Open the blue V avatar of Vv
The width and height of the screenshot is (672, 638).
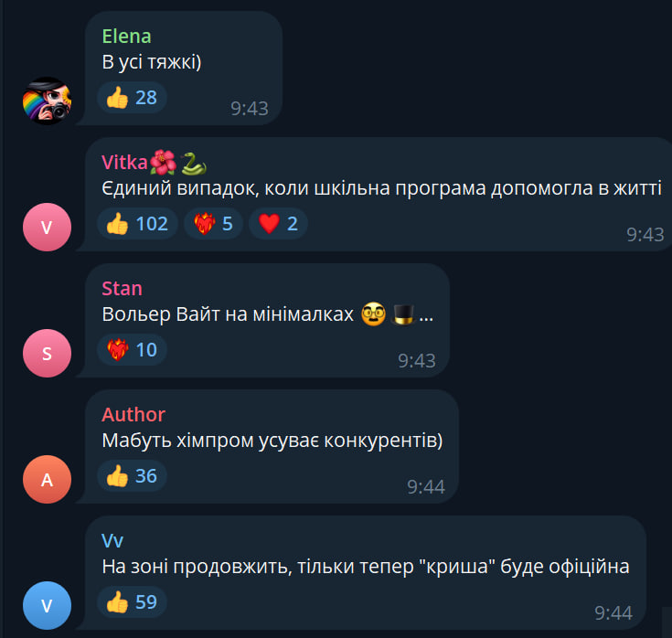pyautogui.click(x=47, y=605)
